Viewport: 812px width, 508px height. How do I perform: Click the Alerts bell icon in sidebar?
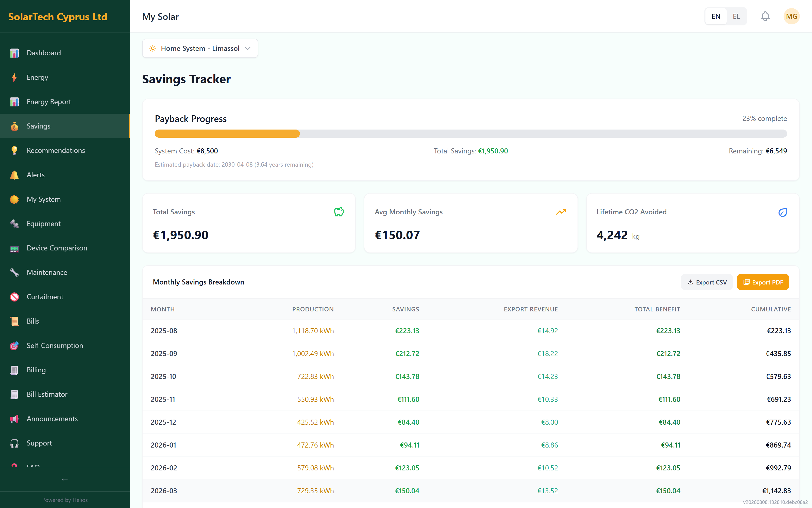click(x=14, y=175)
